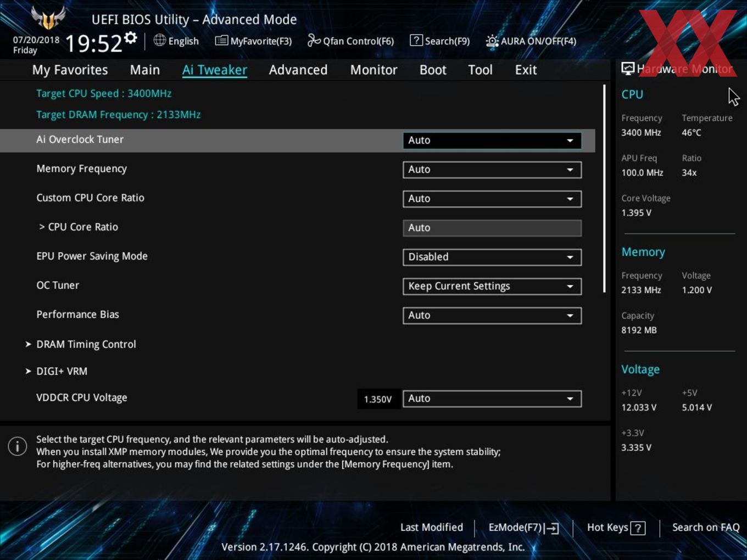
Task: Switch to the Main tab
Action: click(145, 70)
